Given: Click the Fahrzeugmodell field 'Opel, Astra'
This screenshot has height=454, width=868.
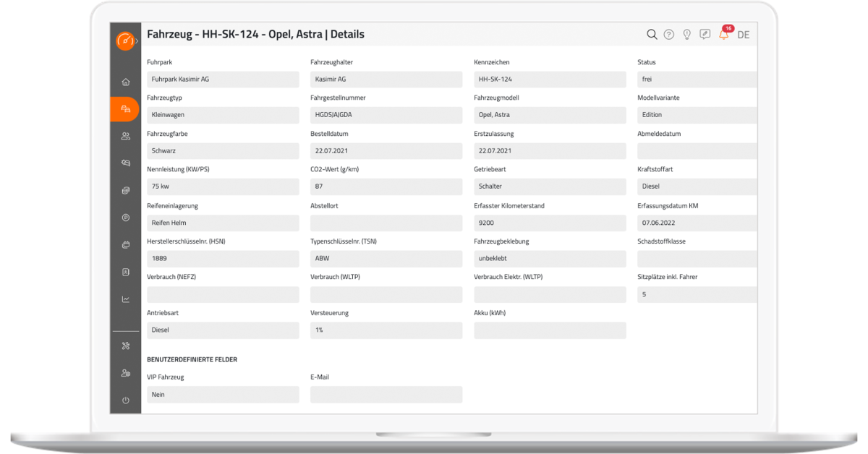Looking at the screenshot, I should 550,115.
